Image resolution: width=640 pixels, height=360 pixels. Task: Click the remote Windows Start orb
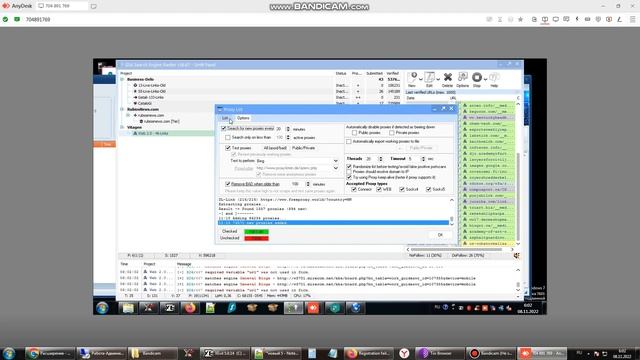[102, 308]
